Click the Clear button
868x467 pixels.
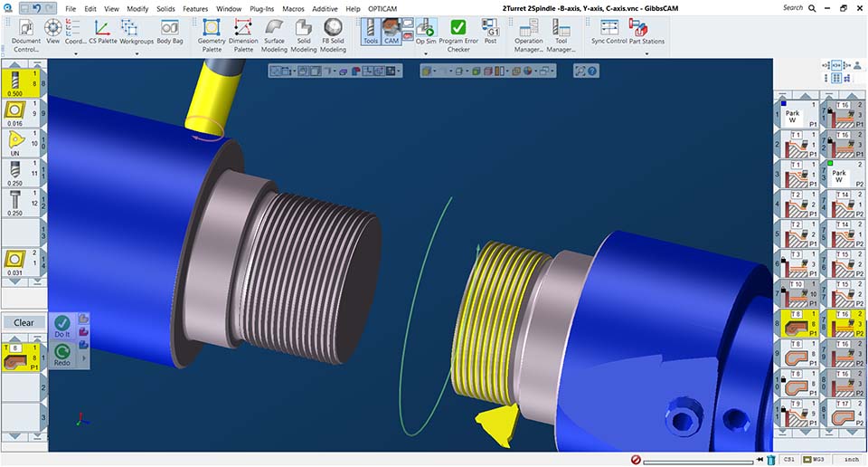24,322
